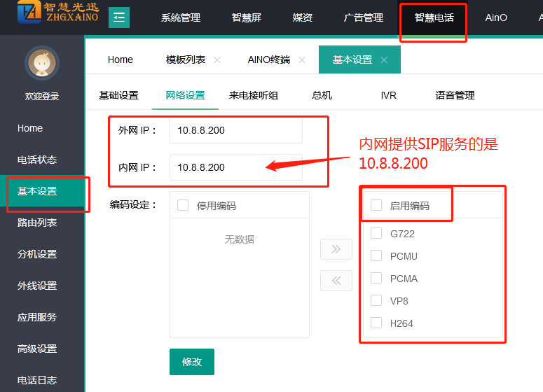Open 智慧电话 in top navigation

434,18
